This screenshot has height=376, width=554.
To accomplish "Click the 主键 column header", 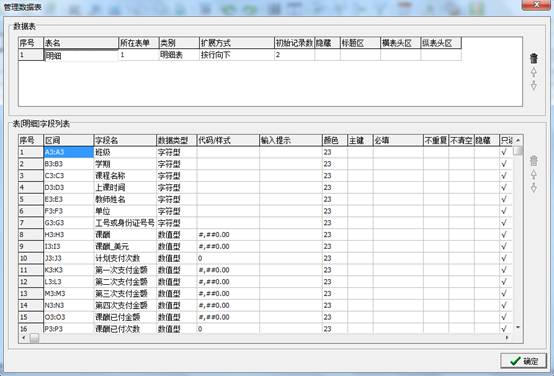I will point(360,140).
